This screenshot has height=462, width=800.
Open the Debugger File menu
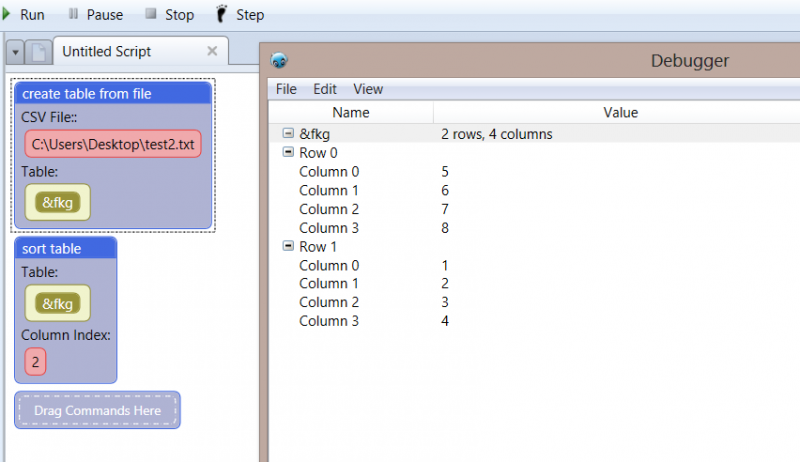[286, 89]
